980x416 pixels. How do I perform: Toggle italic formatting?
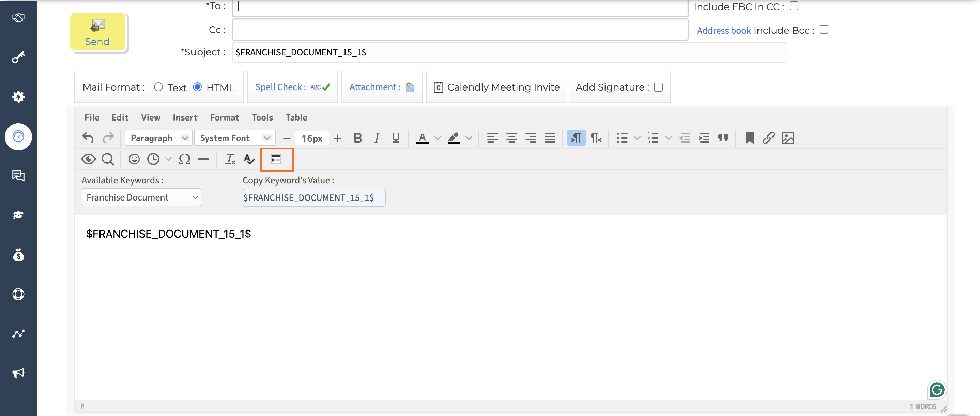point(377,138)
